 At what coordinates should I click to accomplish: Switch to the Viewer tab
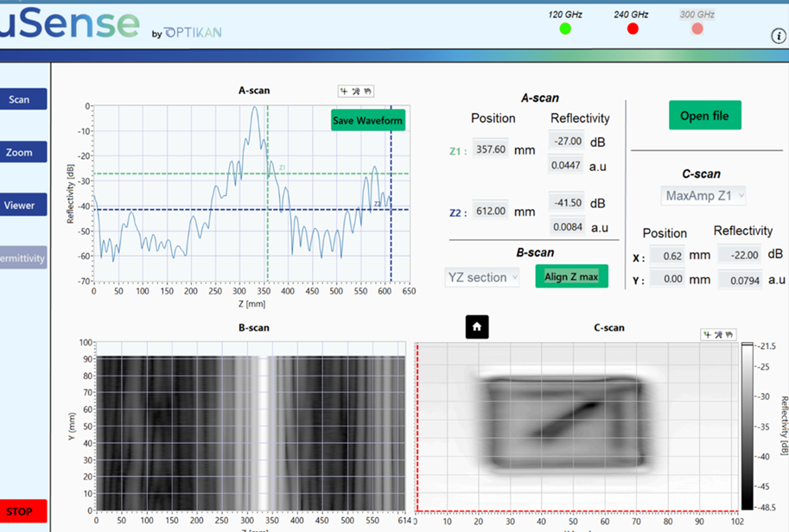(23, 205)
